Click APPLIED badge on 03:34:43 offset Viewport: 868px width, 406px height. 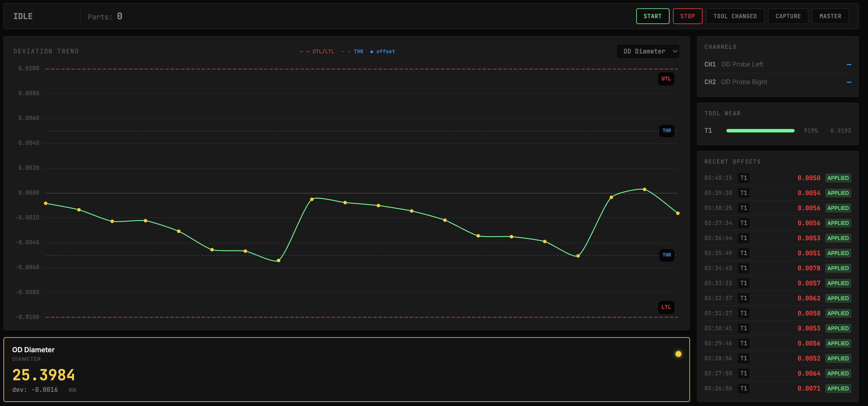pos(838,268)
